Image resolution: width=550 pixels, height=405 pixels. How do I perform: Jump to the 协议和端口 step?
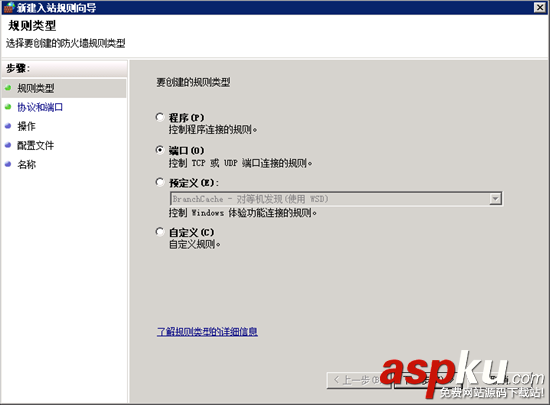[x=40, y=107]
